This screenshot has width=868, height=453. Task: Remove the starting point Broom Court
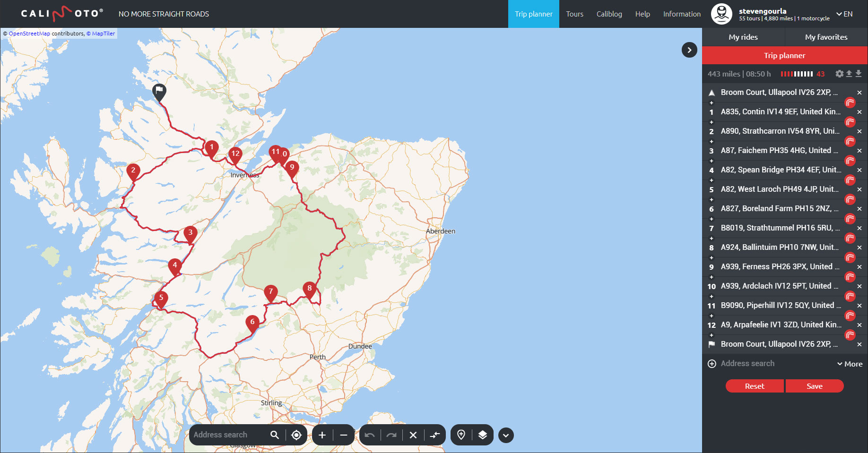[x=859, y=93]
